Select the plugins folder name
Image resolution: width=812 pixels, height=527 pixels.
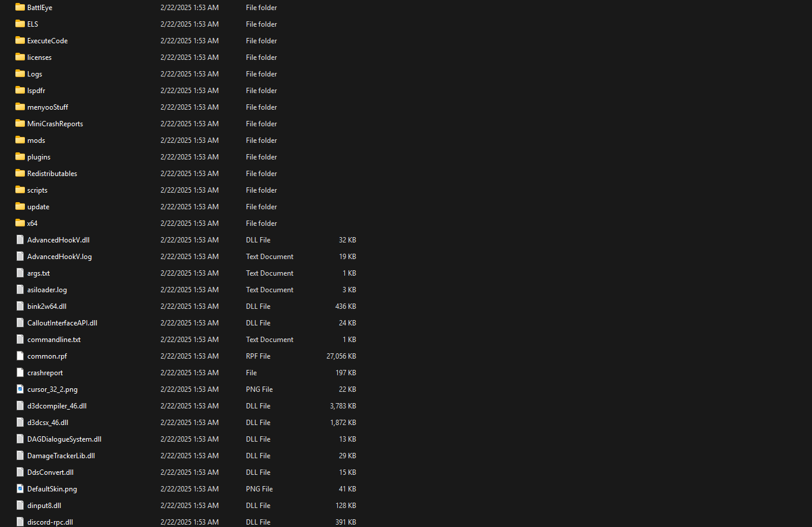point(39,157)
